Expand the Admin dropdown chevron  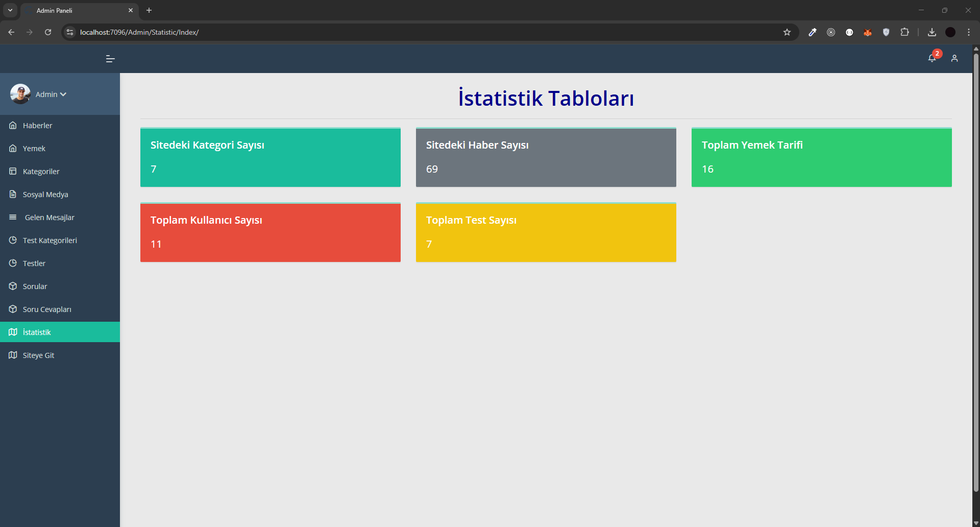[63, 94]
